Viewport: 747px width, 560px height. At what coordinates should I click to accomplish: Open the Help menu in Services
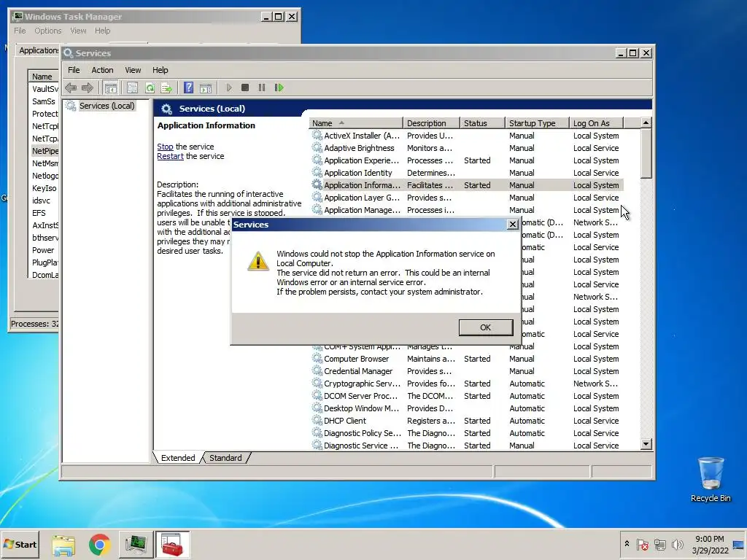coord(160,70)
